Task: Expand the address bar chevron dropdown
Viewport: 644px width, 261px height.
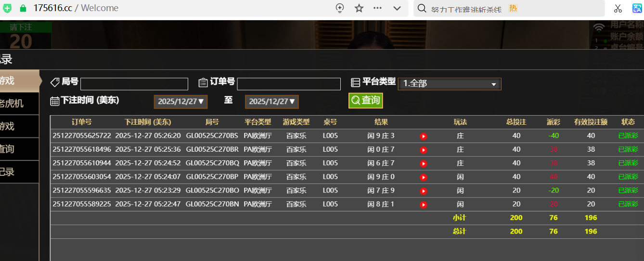Action: pos(397,8)
